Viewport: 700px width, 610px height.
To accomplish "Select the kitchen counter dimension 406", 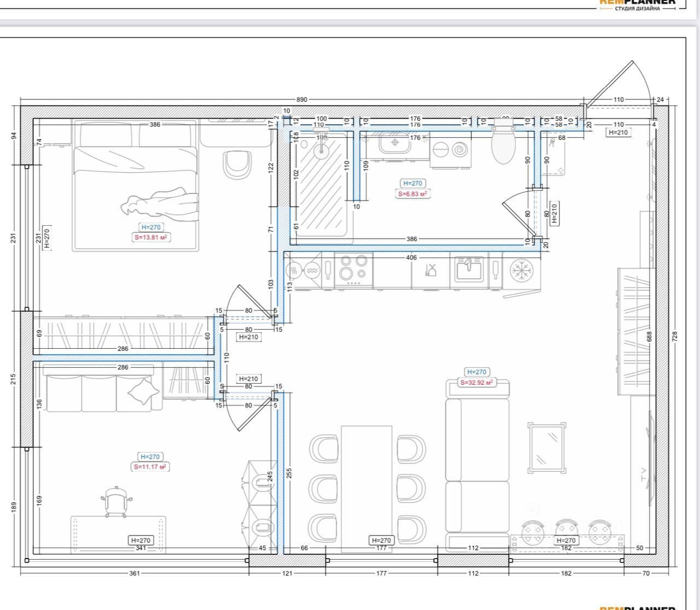I will [411, 257].
